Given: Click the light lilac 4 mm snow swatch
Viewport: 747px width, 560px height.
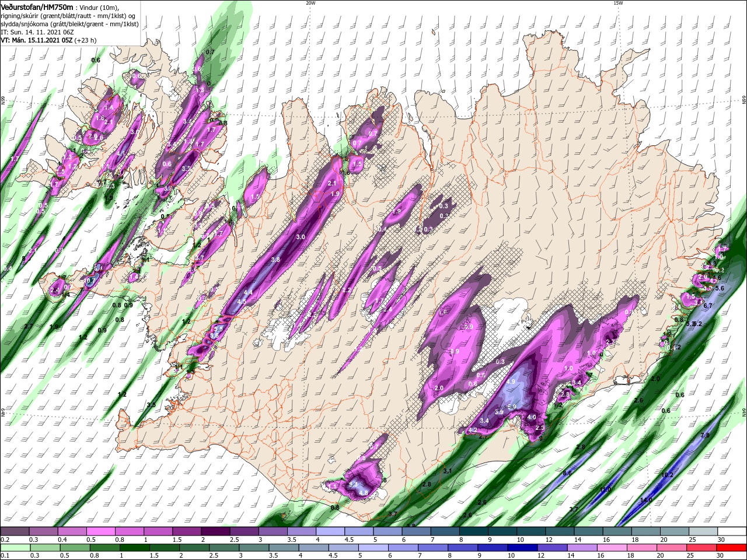Looking at the screenshot, I should pos(330,531).
